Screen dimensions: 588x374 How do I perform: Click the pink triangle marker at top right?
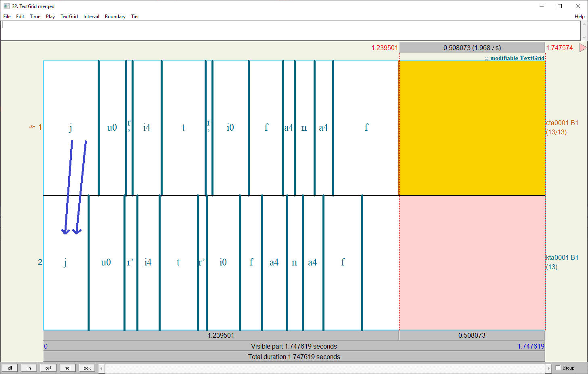[x=583, y=48]
